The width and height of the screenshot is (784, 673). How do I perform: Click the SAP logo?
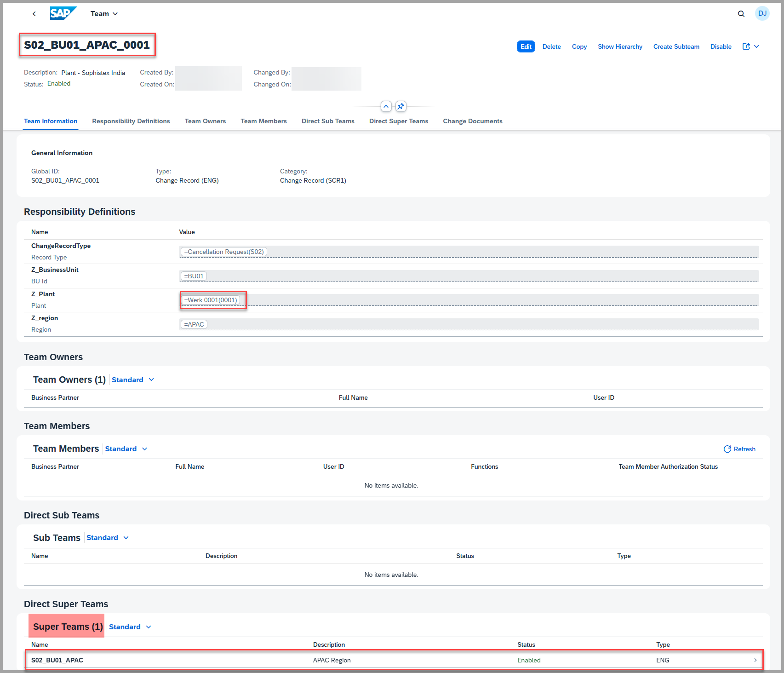pos(63,13)
